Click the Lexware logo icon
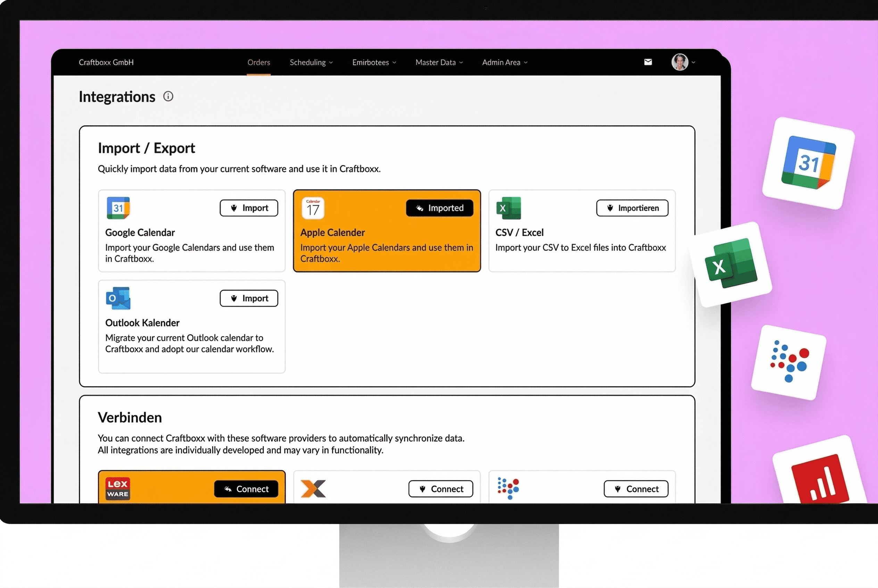Viewport: 878px width, 588px height. point(117,489)
